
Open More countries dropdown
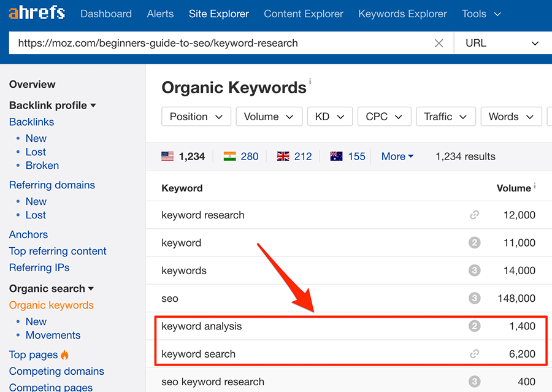point(397,156)
